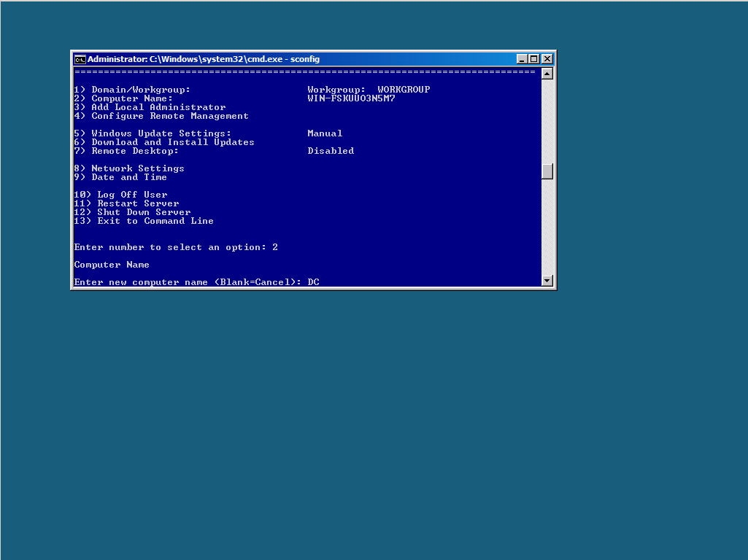Click the new computer name input line

pyautogui.click(x=197, y=282)
